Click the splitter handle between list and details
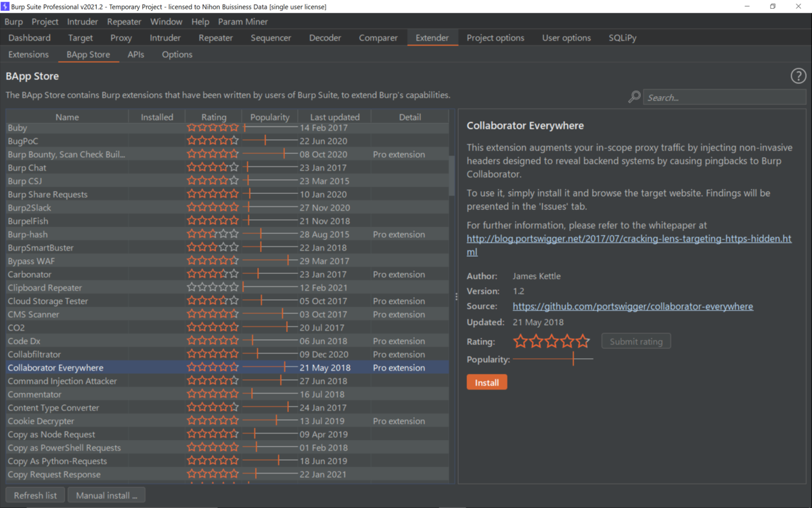This screenshot has width=812, height=508. [x=455, y=297]
